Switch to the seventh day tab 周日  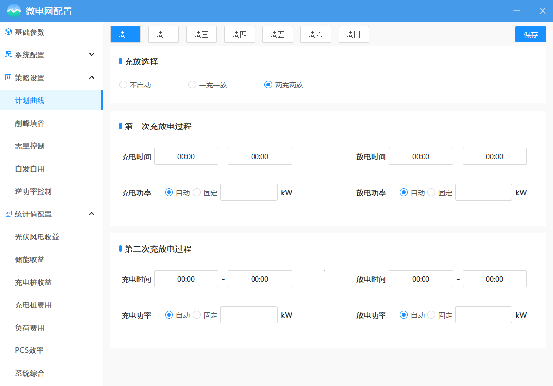[x=354, y=34]
